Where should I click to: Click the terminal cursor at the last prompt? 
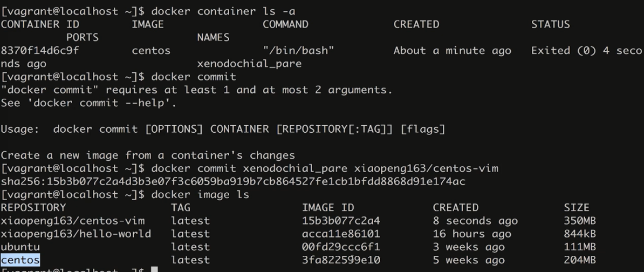point(154,269)
